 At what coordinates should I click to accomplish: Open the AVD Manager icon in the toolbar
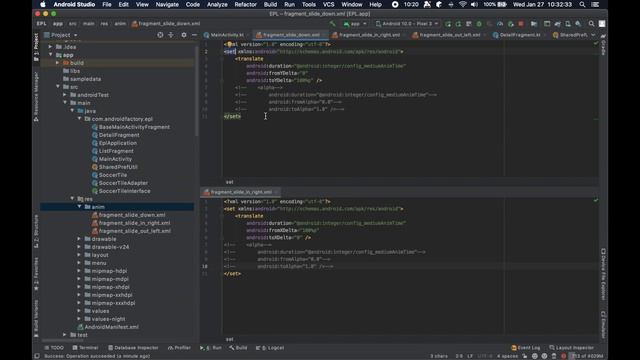coord(568,24)
